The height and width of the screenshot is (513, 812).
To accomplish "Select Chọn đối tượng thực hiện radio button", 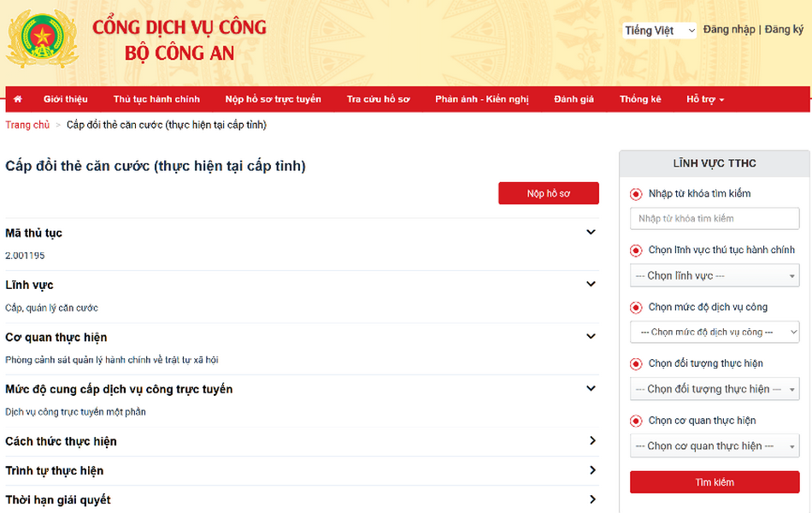I will pos(636,364).
